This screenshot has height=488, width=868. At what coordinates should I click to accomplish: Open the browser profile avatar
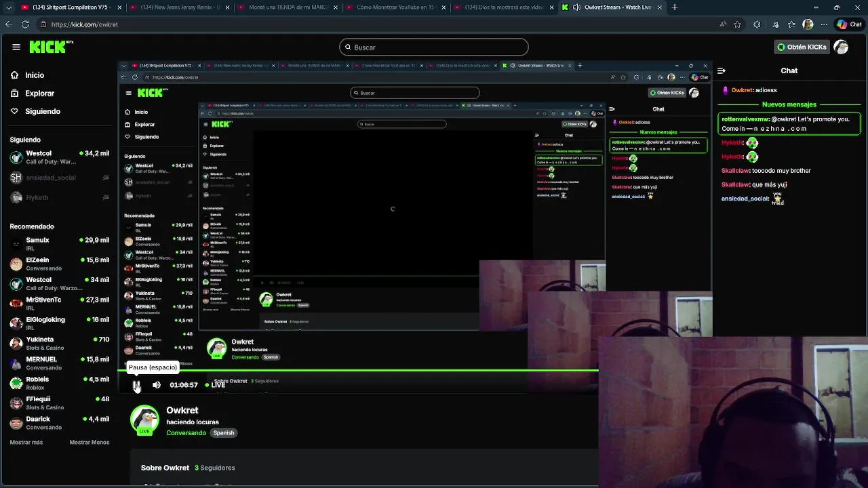pyautogui.click(x=808, y=24)
